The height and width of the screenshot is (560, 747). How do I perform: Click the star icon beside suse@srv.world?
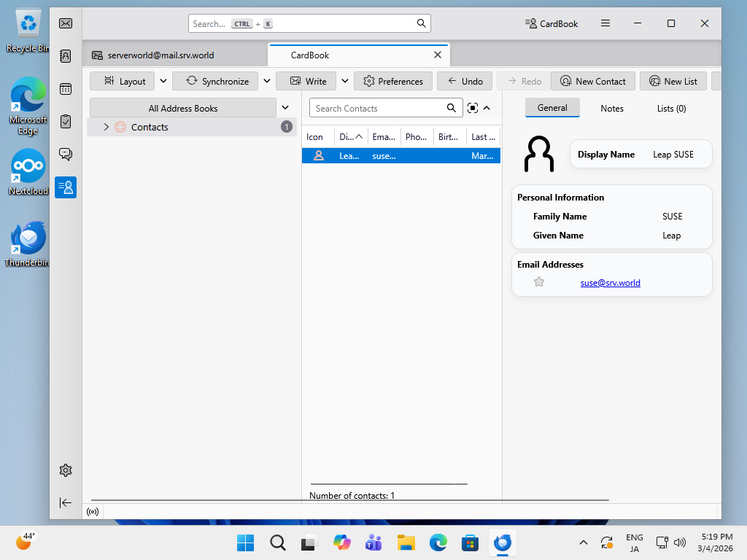tap(539, 282)
